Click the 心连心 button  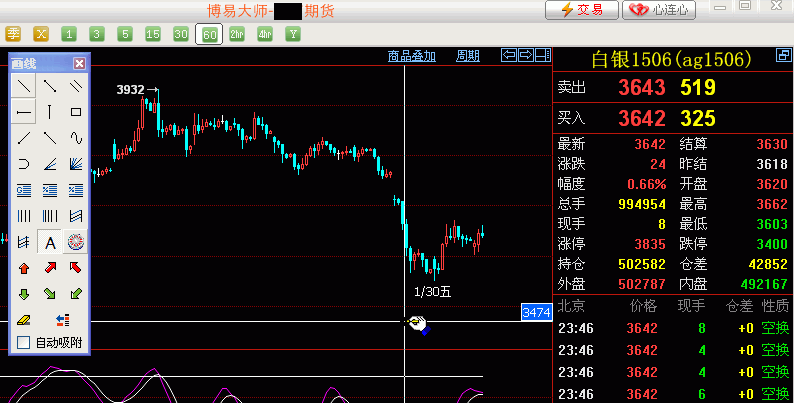coord(659,10)
